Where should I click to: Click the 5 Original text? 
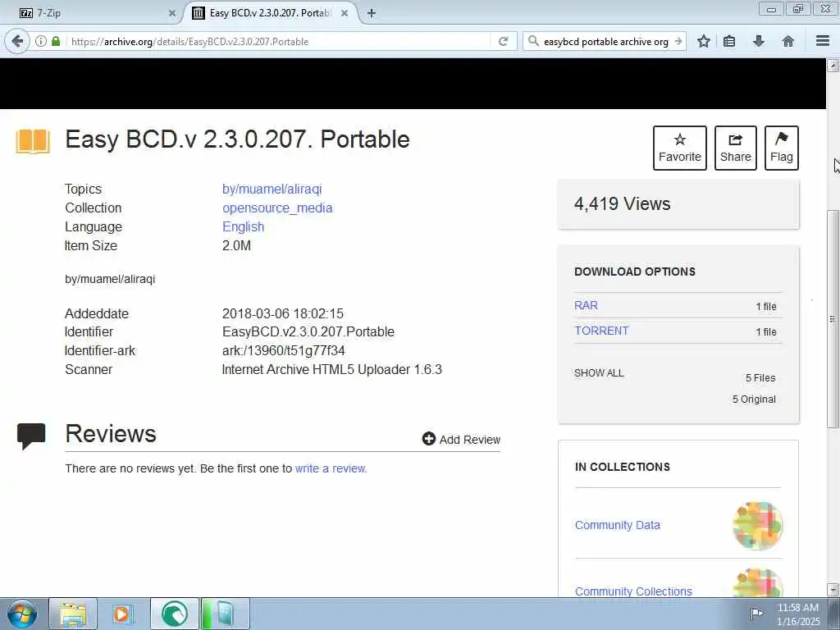(x=754, y=399)
